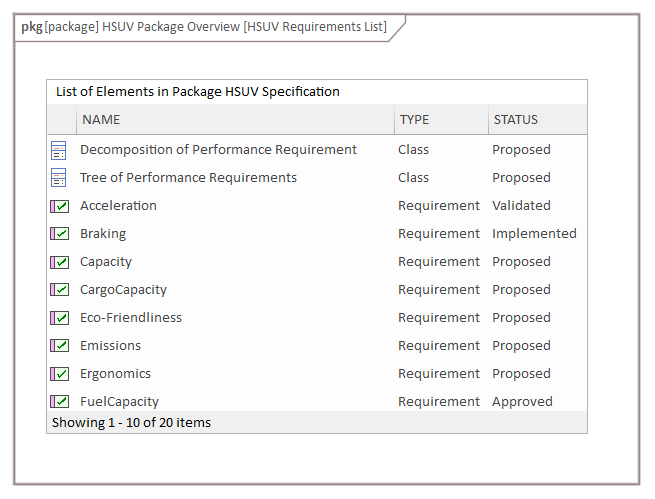
Task: Sort list by the NAME column header
Action: pyautogui.click(x=101, y=120)
